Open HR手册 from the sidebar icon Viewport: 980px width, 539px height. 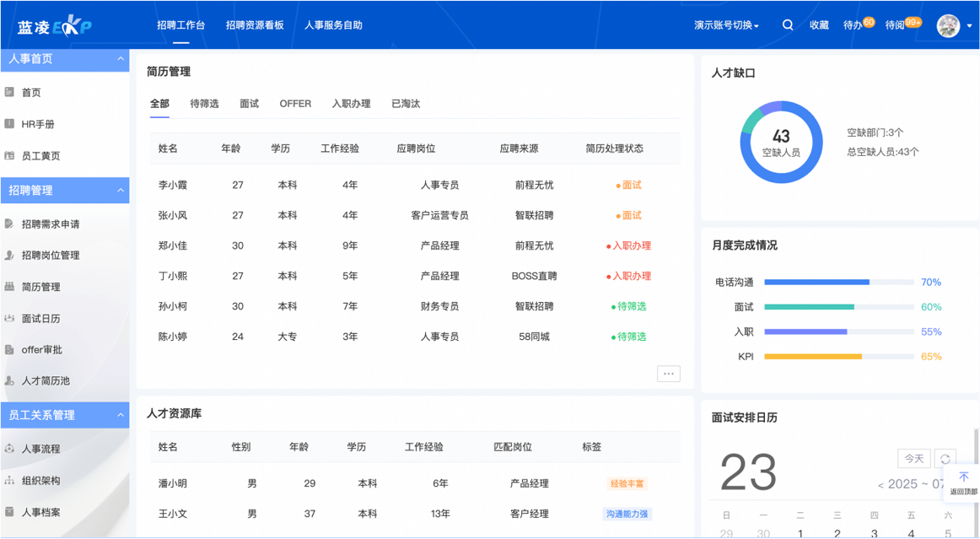coord(9,124)
